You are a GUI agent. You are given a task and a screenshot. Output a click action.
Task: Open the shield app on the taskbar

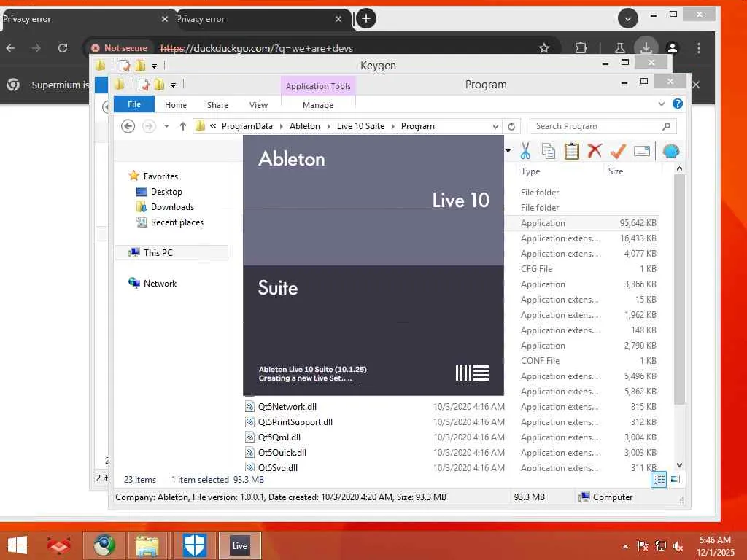[194, 545]
